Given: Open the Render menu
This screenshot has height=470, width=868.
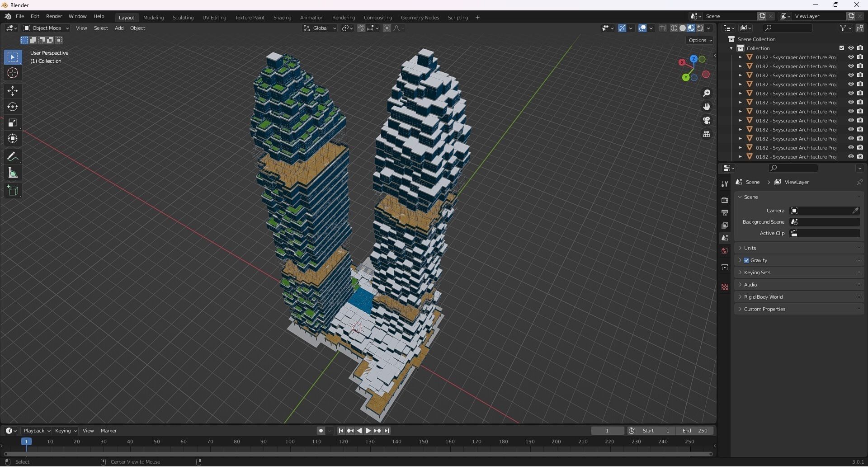Looking at the screenshot, I should (x=54, y=16).
